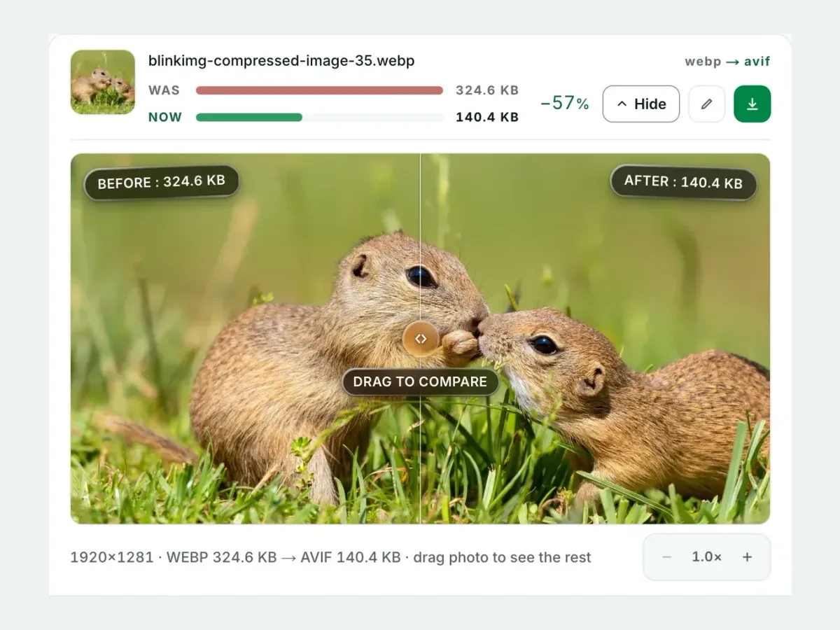Screen dimensions: 840x630
Task: Click the 1920×1281 image details text
Action: pyautogui.click(x=330, y=558)
